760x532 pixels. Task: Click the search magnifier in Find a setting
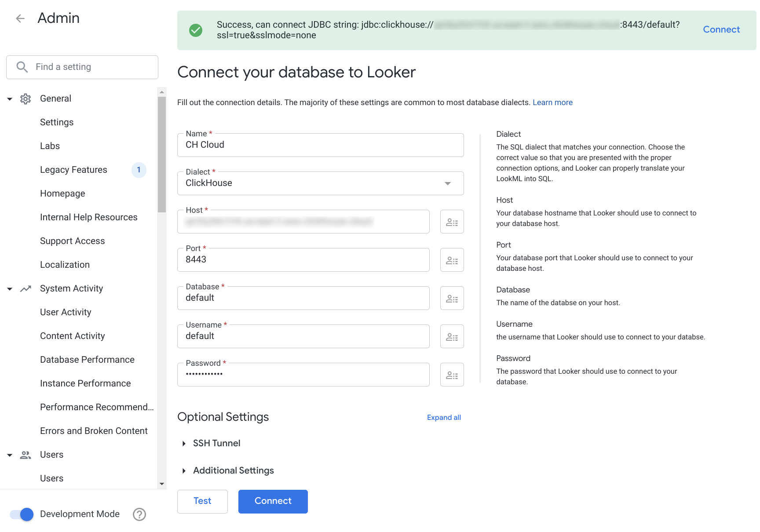pyautogui.click(x=22, y=66)
